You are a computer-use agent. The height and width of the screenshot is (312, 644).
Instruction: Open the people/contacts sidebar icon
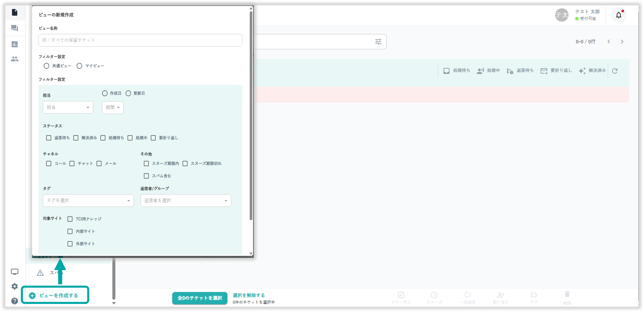tap(15, 59)
